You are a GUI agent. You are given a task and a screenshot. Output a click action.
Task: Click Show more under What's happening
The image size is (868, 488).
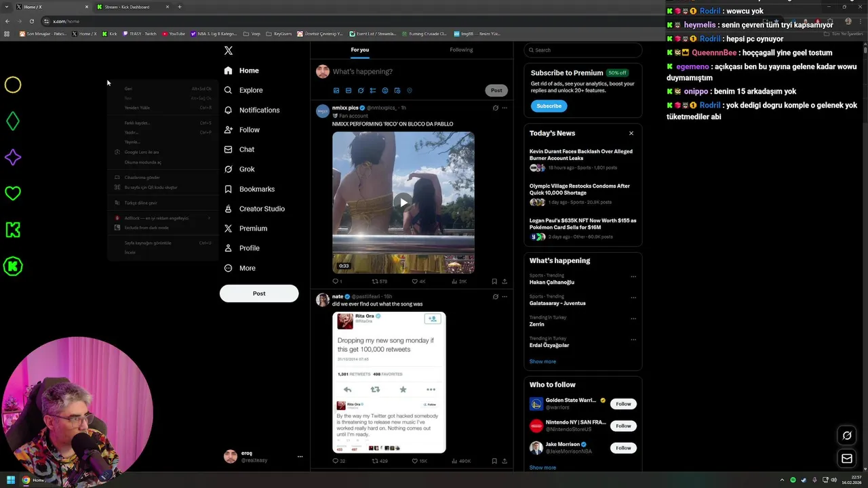click(542, 361)
